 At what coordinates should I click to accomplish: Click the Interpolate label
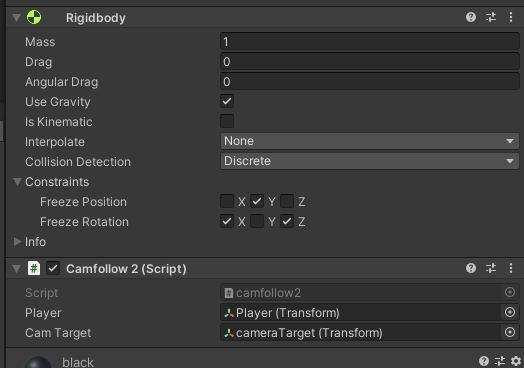[55, 142]
